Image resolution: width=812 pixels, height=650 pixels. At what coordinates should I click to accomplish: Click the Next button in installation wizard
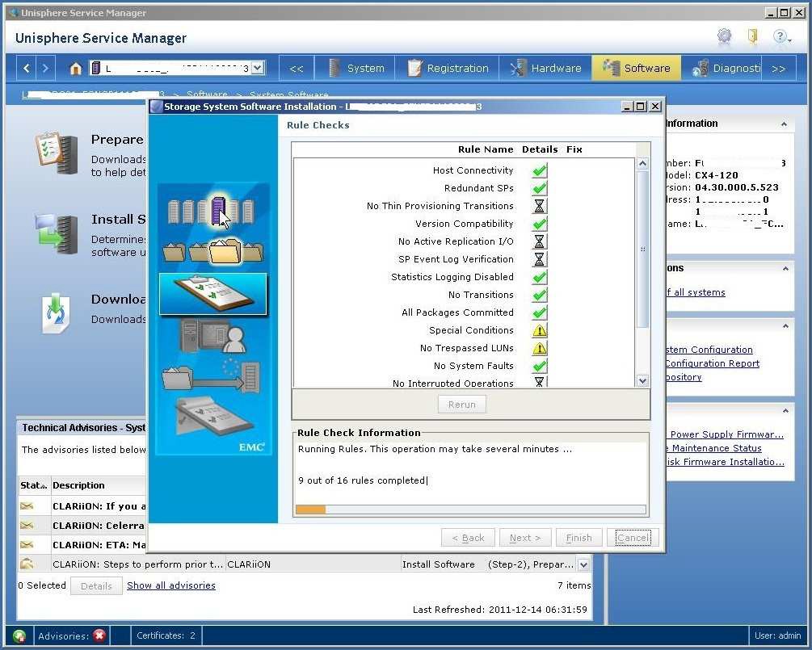pos(525,538)
